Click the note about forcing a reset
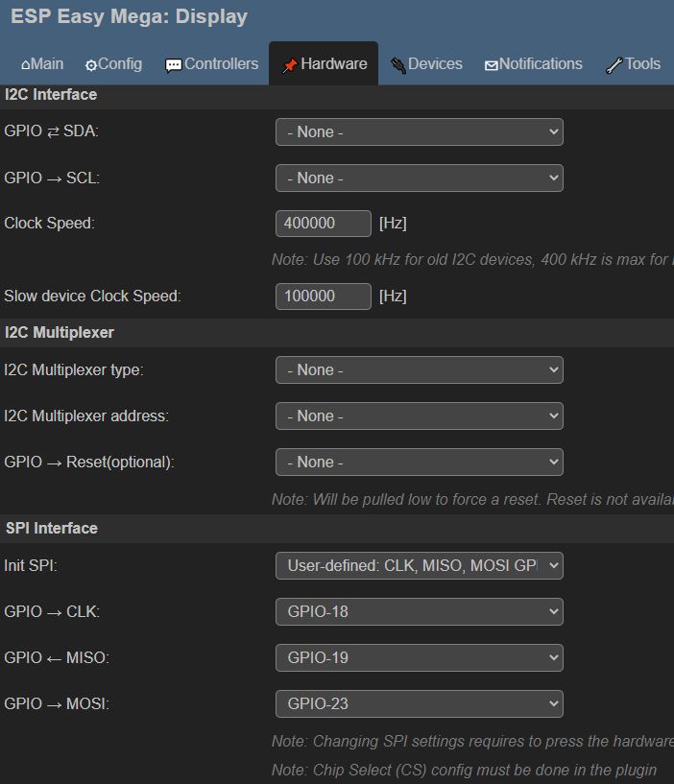674x784 pixels. click(472, 499)
